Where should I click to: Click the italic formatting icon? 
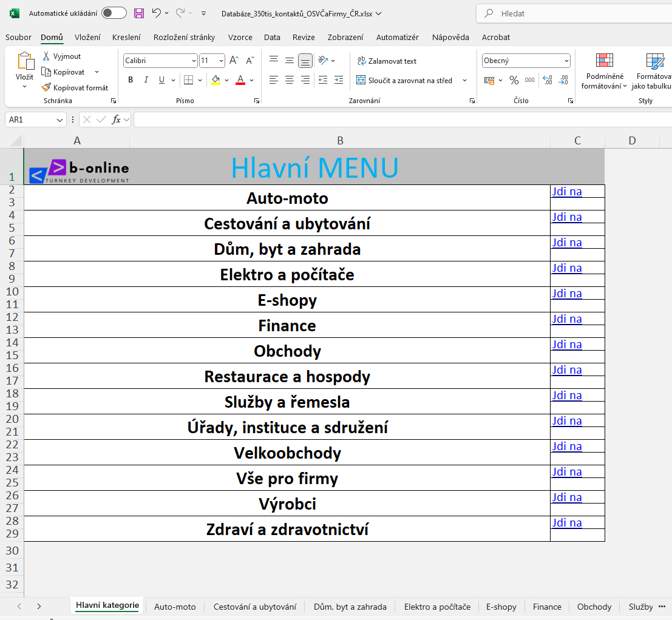click(146, 80)
